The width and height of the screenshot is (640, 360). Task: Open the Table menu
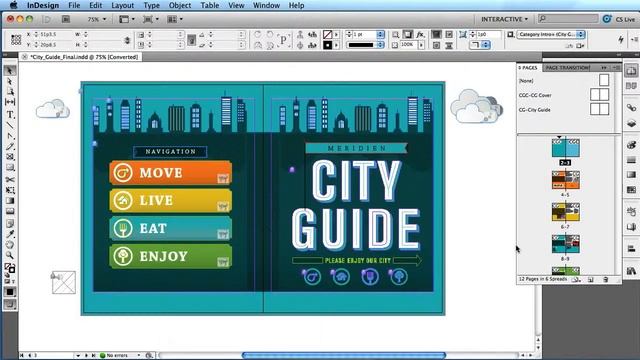(x=209, y=5)
